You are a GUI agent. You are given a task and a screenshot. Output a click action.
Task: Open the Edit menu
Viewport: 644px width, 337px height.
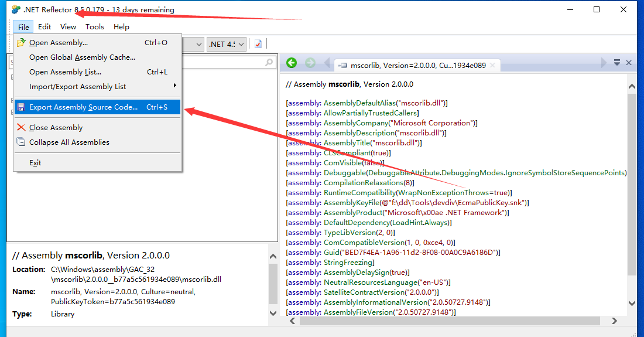44,27
